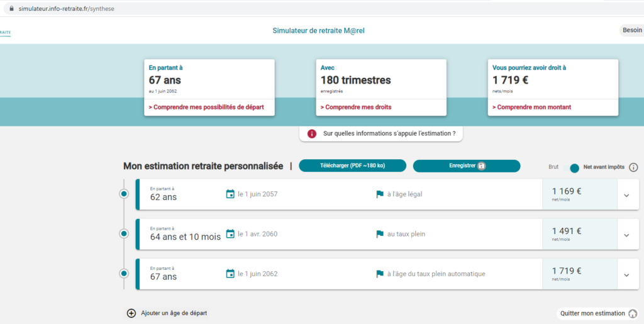Expand the 67 ans row details chevron
The height and width of the screenshot is (324, 644).
626,275
